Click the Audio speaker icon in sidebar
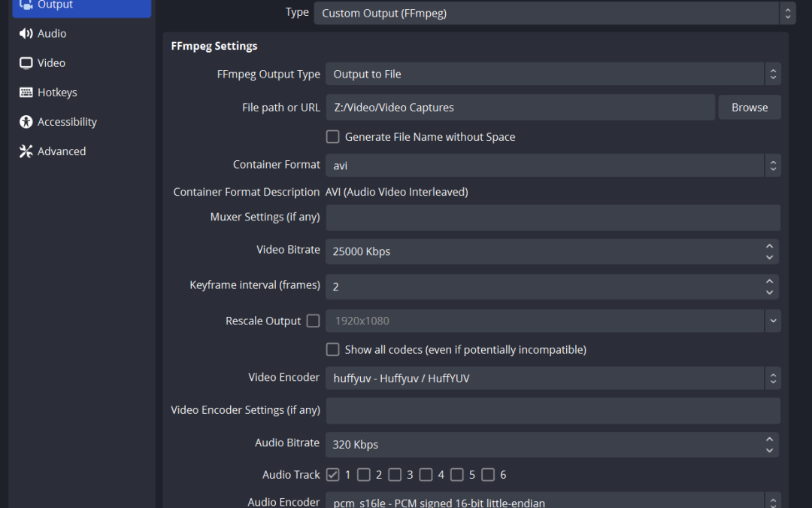 pos(26,34)
